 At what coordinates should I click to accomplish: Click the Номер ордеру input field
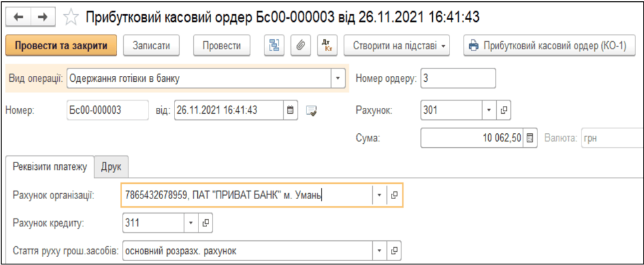click(x=458, y=78)
